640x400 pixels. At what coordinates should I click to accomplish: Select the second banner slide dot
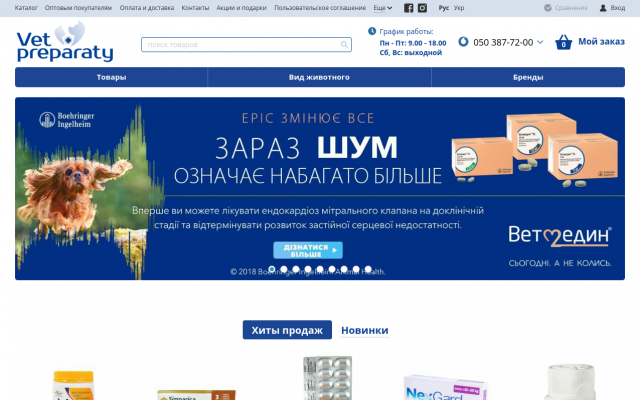point(284,269)
